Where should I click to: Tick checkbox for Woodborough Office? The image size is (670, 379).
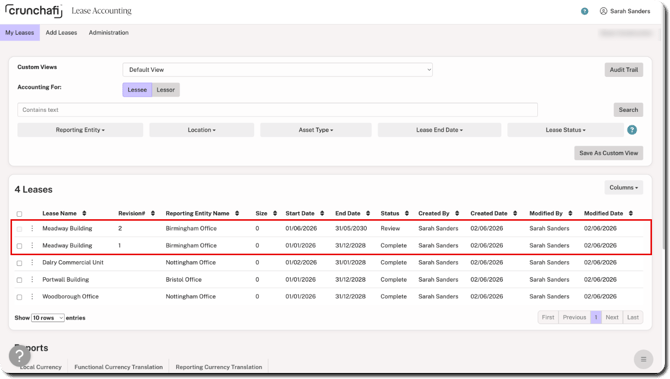19,297
